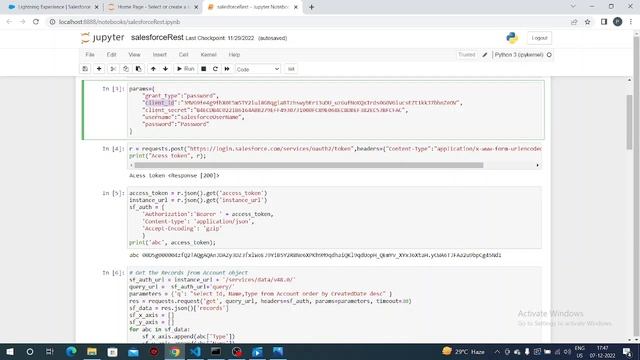Open Microsoft Edge from taskbar

click(x=71, y=351)
